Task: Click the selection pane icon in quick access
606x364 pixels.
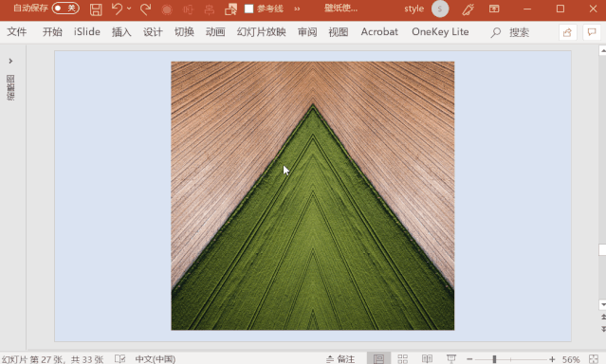Action: click(230, 9)
